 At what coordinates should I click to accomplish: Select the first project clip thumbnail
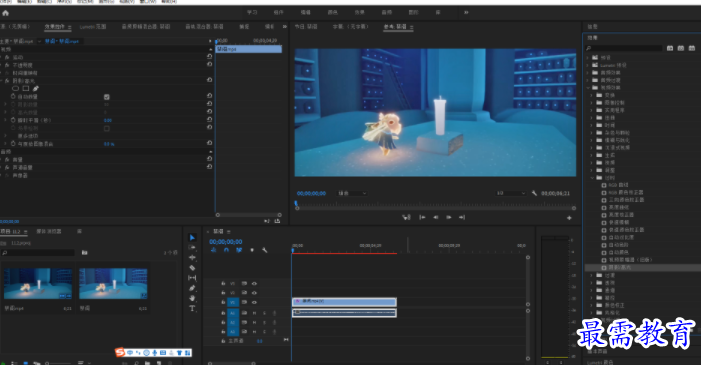pos(38,284)
